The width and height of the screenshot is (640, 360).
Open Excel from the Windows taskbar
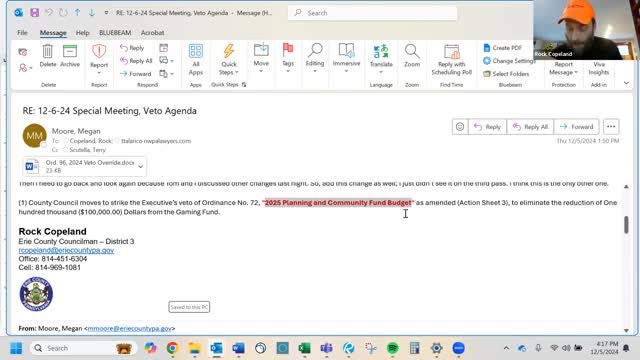(x=304, y=348)
